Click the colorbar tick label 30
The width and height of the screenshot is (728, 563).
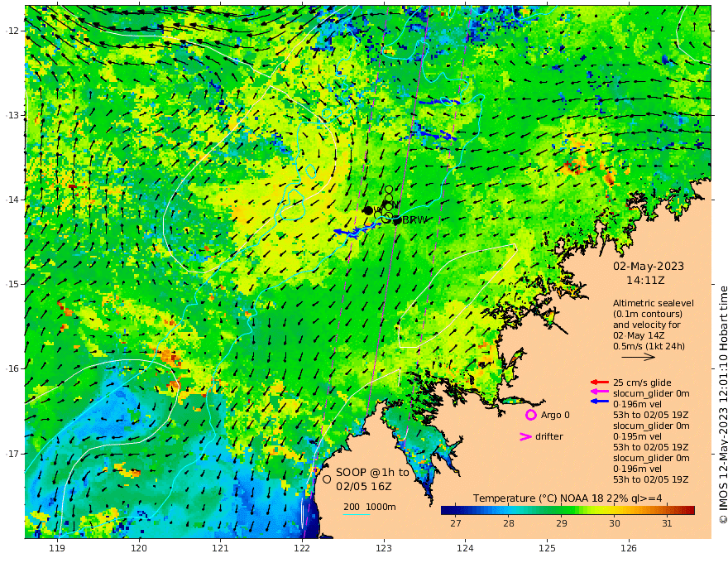pyautogui.click(x=614, y=523)
